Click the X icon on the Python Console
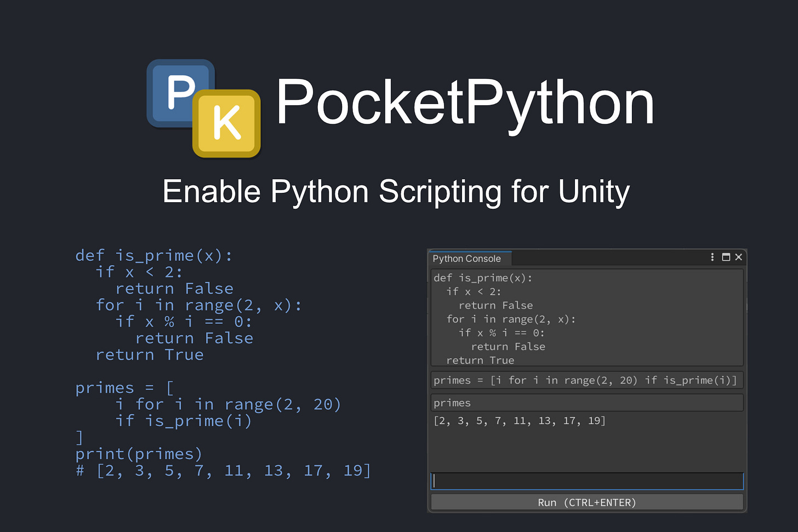798x532 pixels. click(x=738, y=256)
